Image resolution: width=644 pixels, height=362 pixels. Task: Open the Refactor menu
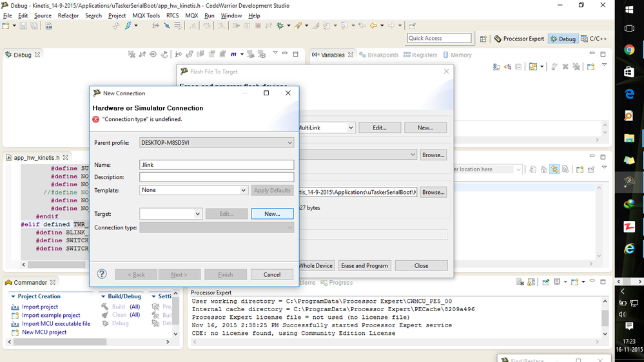[x=68, y=15]
